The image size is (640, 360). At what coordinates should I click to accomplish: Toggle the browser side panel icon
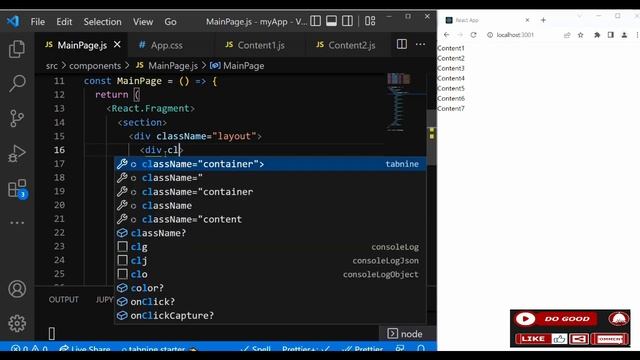pyautogui.click(x=611, y=35)
